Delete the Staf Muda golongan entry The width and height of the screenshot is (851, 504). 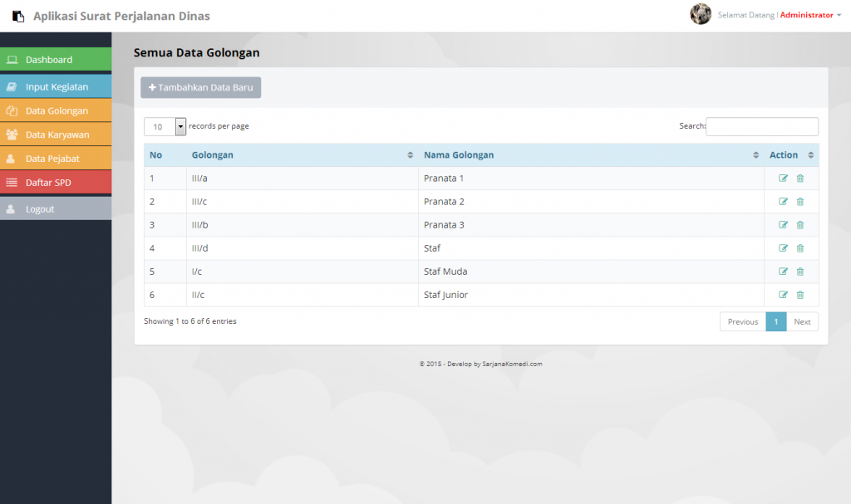click(799, 272)
